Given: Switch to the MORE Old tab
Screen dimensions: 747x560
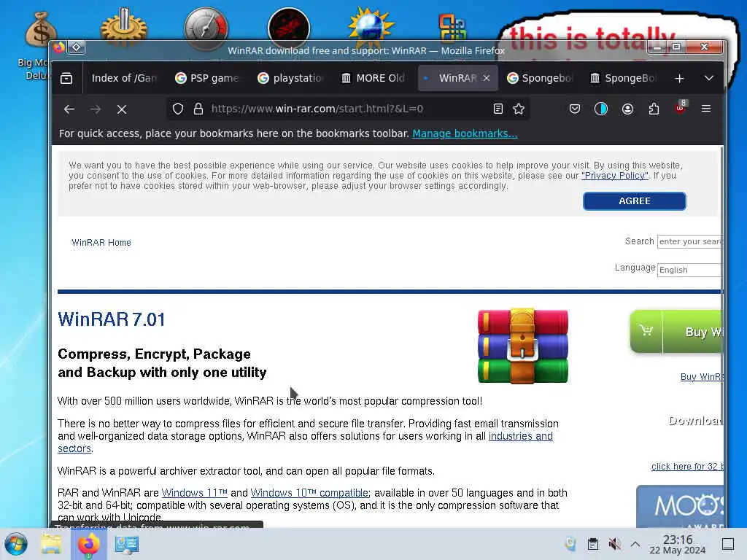Looking at the screenshot, I should [373, 78].
